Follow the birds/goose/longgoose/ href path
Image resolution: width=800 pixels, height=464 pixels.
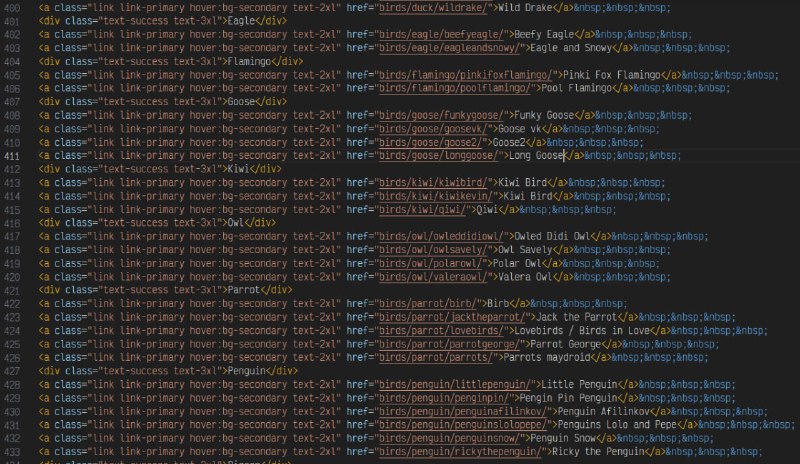[x=438, y=156]
